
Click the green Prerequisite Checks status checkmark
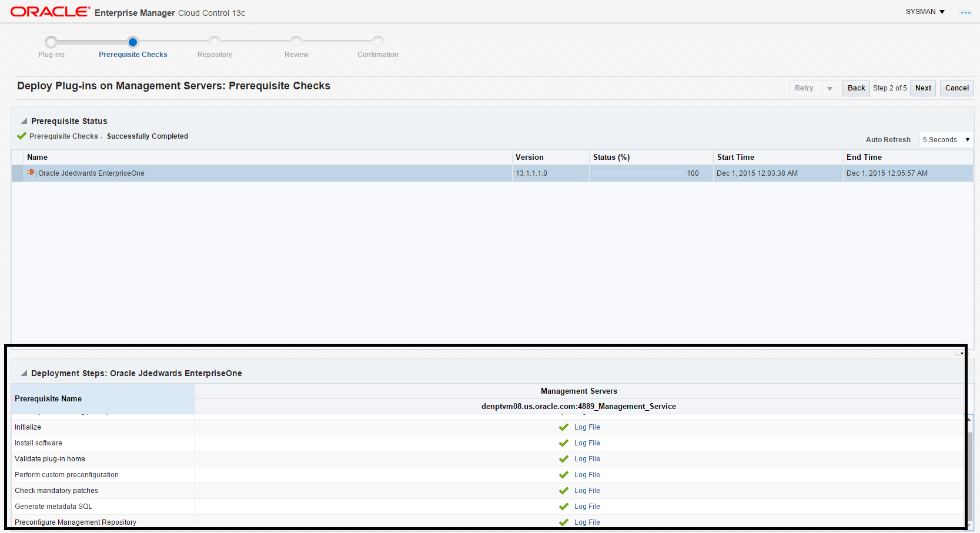(x=22, y=136)
